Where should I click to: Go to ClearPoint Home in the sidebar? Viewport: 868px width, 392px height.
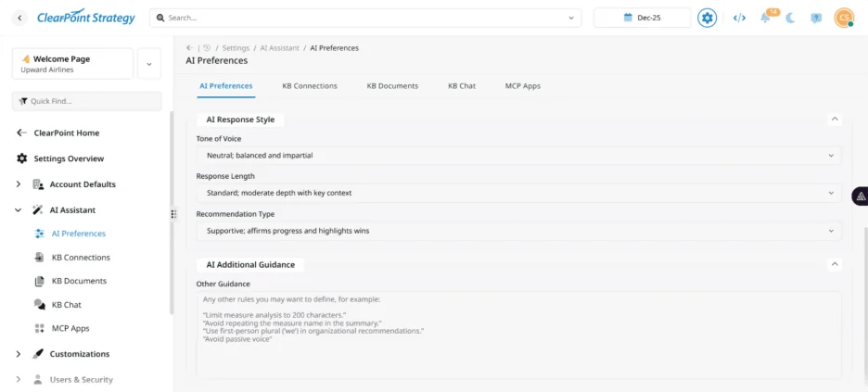[x=67, y=133]
